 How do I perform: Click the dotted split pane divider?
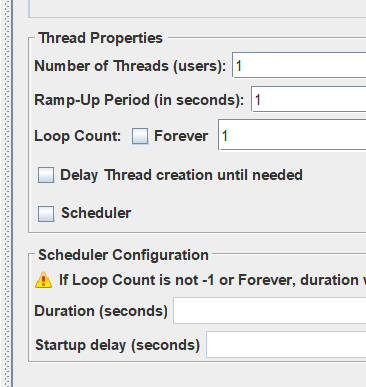7,193
